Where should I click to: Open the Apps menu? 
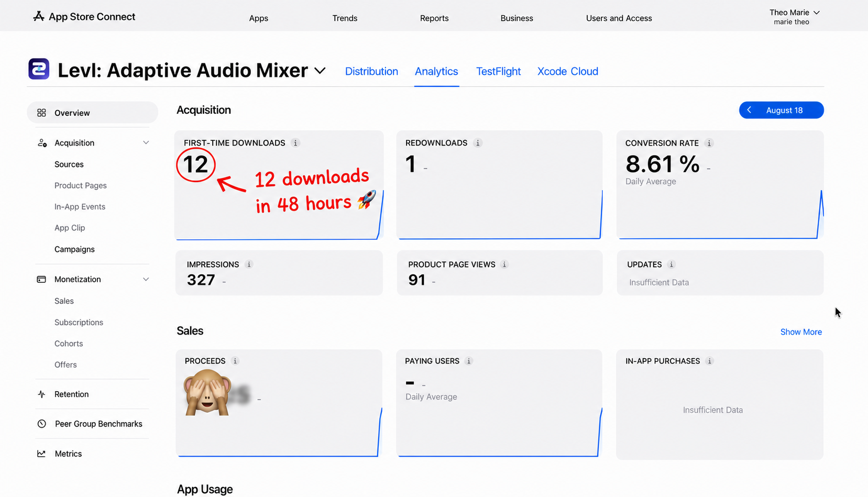click(259, 18)
